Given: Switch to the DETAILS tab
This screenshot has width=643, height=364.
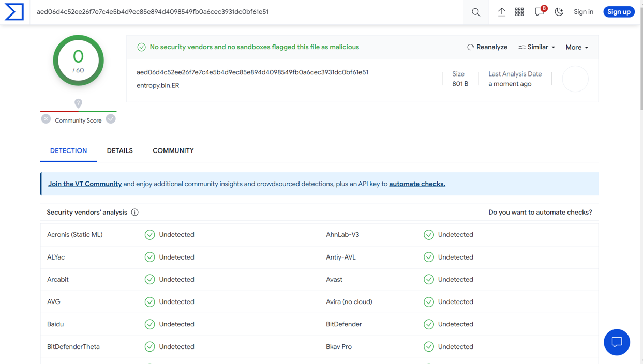Looking at the screenshot, I should point(119,150).
